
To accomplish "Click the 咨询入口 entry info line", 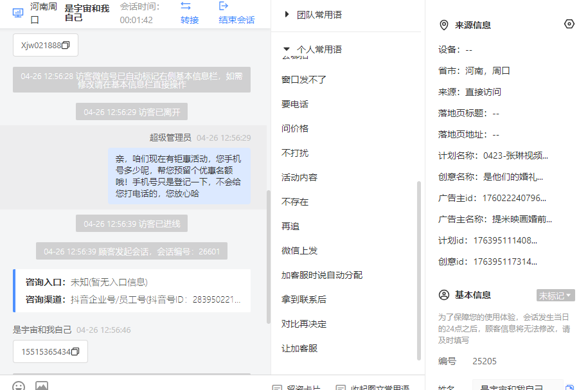I will coord(87,282).
